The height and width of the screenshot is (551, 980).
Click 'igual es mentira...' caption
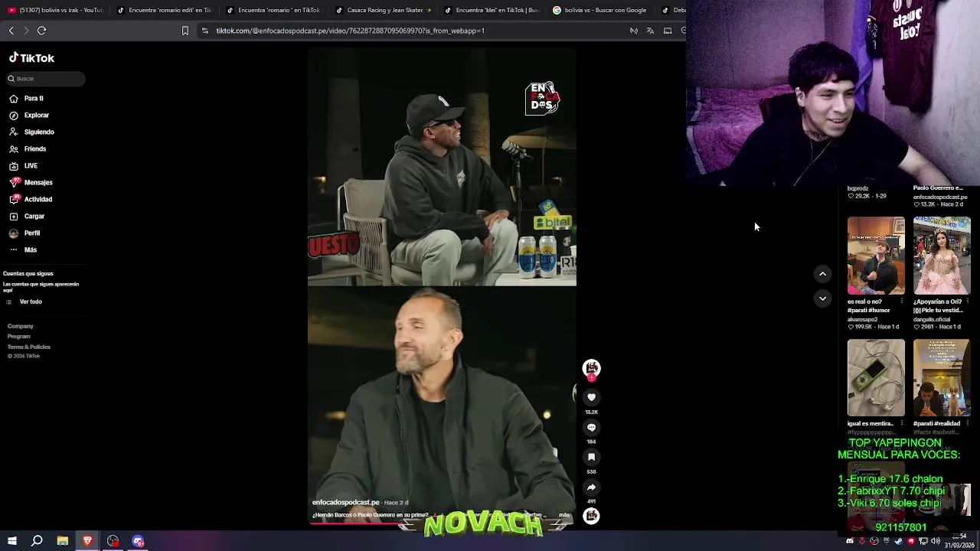(871, 423)
